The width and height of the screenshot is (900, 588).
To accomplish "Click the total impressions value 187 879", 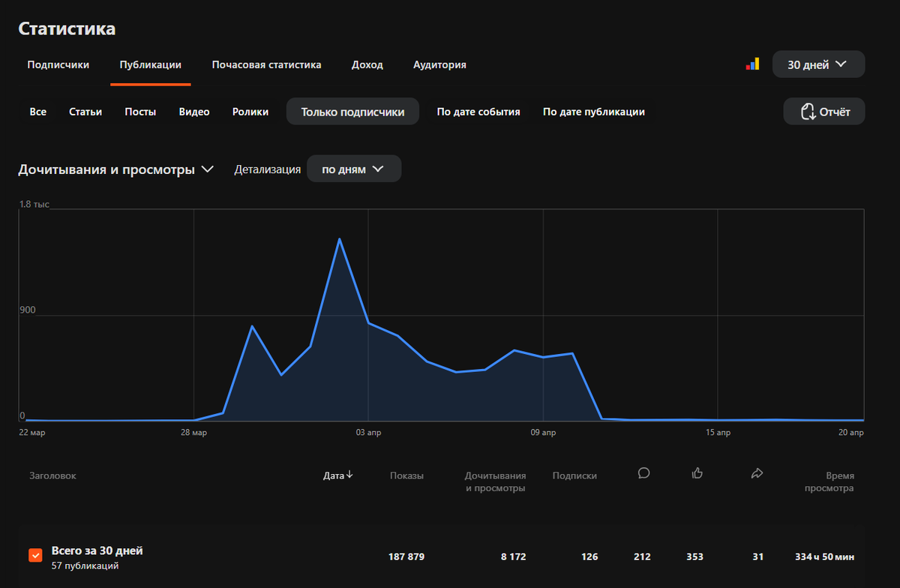I will (x=406, y=557).
